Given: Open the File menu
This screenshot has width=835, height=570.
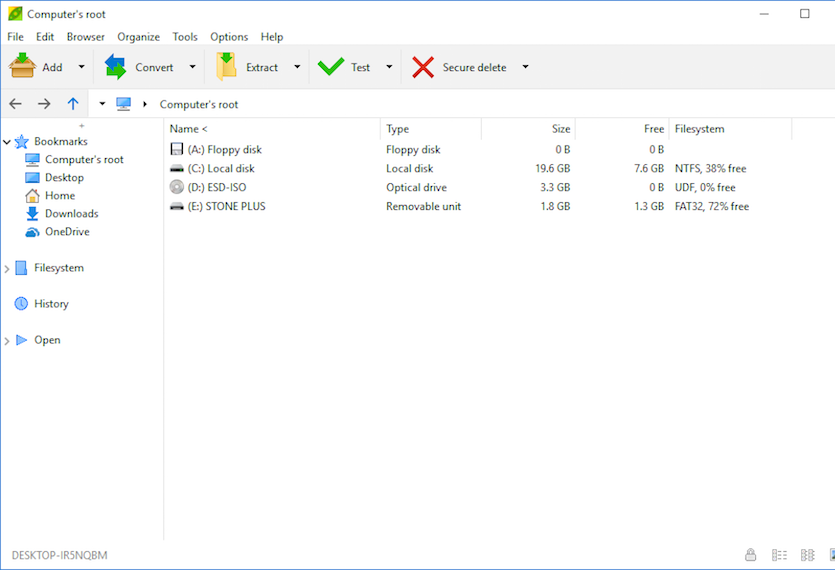Looking at the screenshot, I should click(x=15, y=37).
